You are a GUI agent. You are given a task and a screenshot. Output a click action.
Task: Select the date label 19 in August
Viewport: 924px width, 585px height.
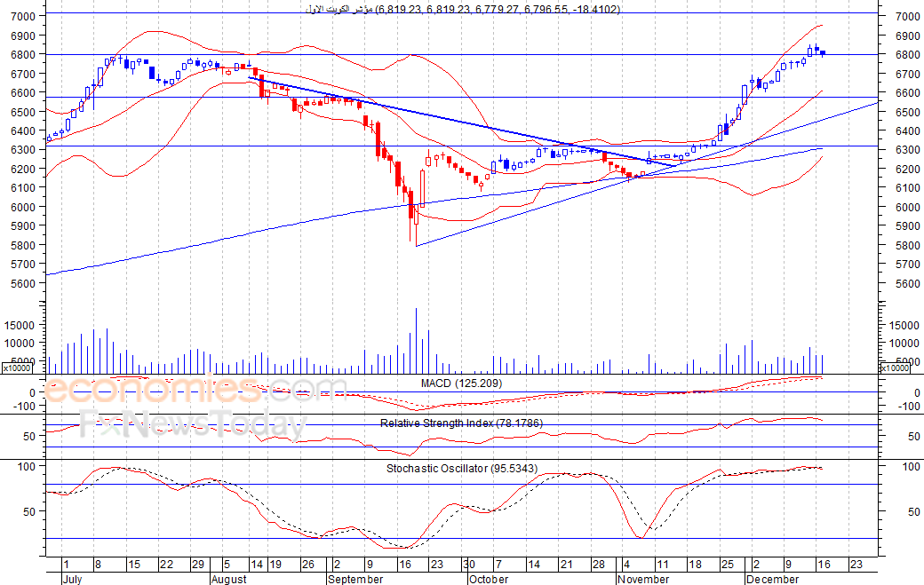click(275, 565)
